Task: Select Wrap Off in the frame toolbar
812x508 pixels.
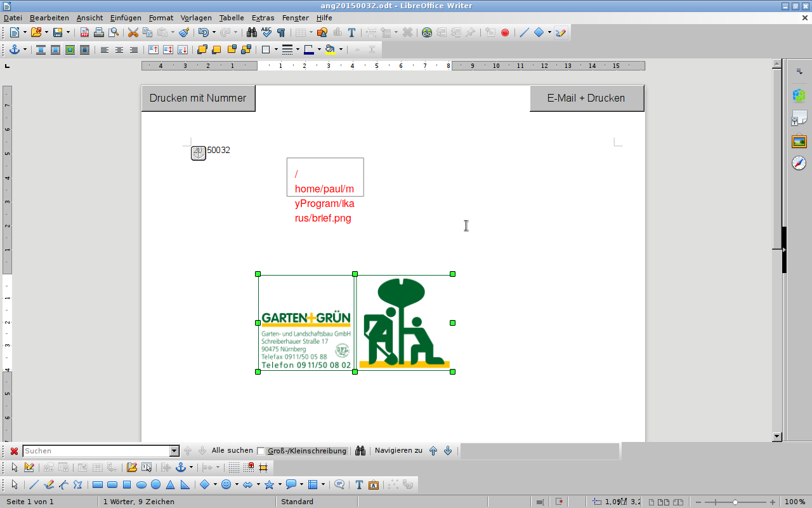Action: pyautogui.click(x=41, y=50)
